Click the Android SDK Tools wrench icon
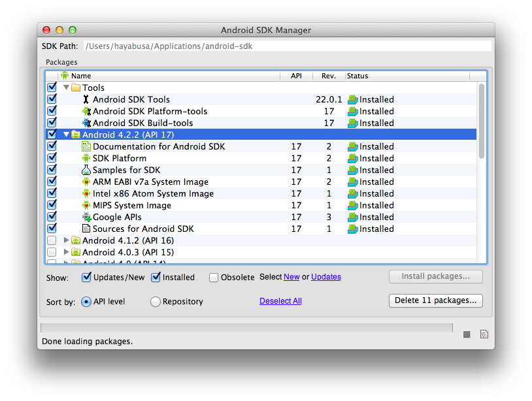Viewport: 532px width, 401px height. click(x=86, y=99)
